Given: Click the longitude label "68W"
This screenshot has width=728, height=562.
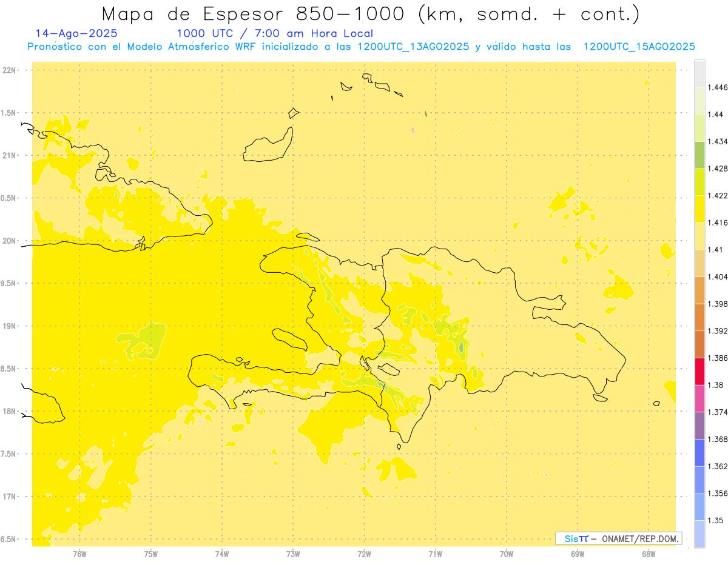Looking at the screenshot, I should click(649, 554).
